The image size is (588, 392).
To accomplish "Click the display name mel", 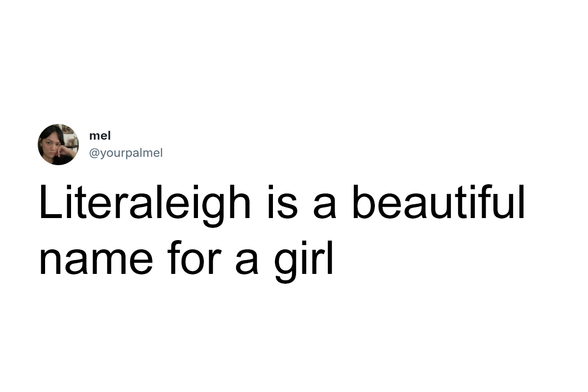I will tap(100, 136).
